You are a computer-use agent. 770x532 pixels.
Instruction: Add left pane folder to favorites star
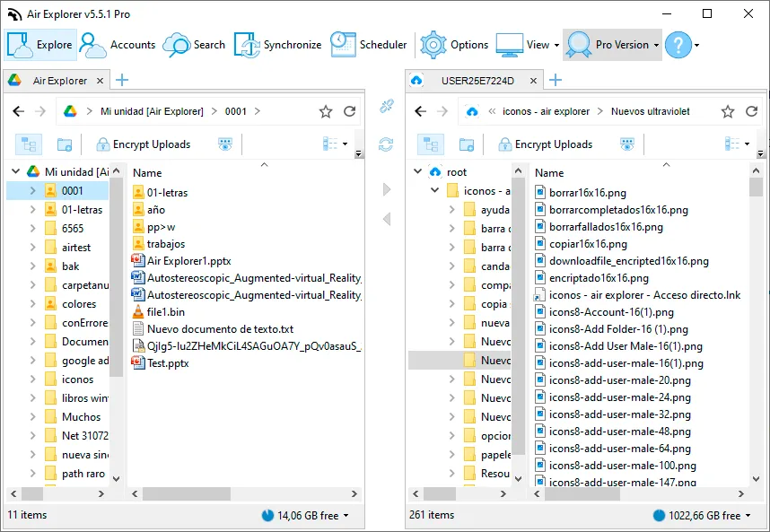[x=326, y=111]
